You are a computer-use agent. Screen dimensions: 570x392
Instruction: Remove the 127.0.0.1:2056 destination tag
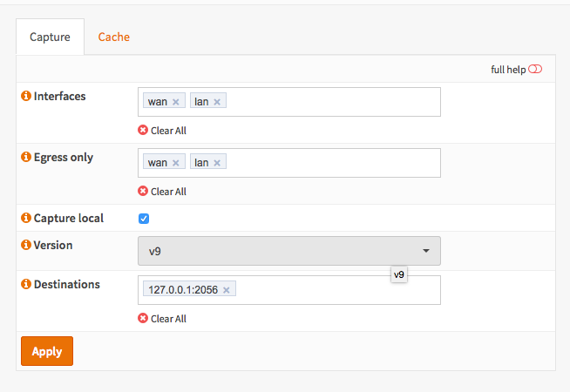pyautogui.click(x=227, y=290)
